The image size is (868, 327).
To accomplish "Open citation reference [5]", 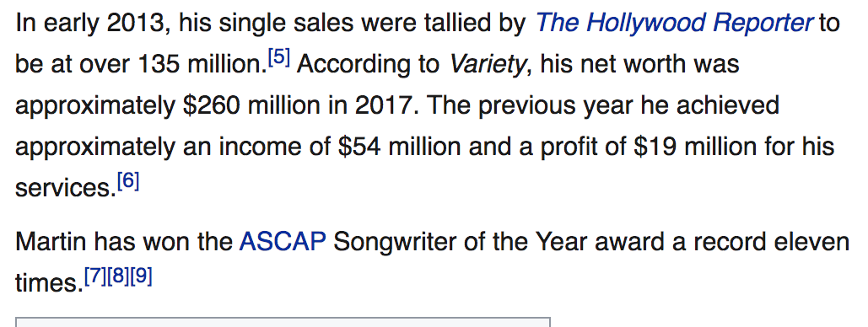I will point(279,57).
